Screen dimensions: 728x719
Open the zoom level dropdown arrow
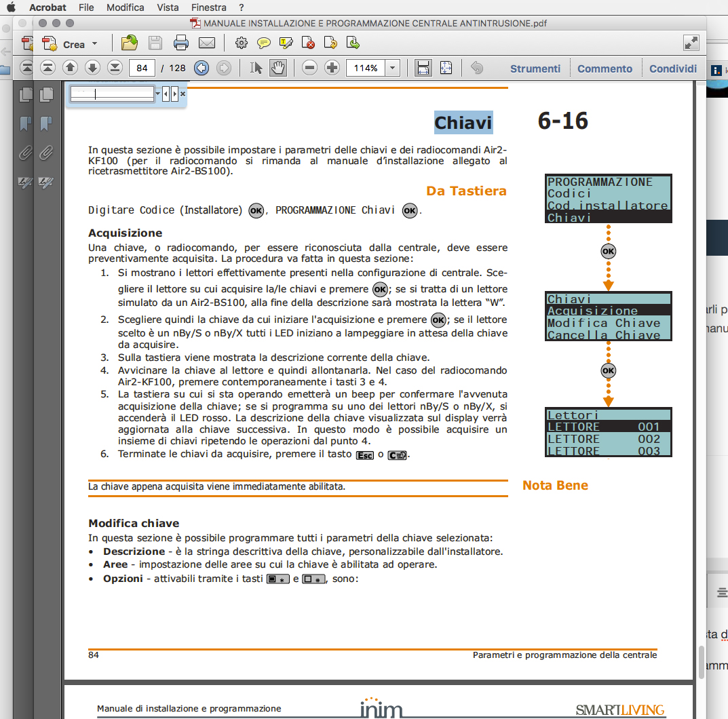point(393,69)
